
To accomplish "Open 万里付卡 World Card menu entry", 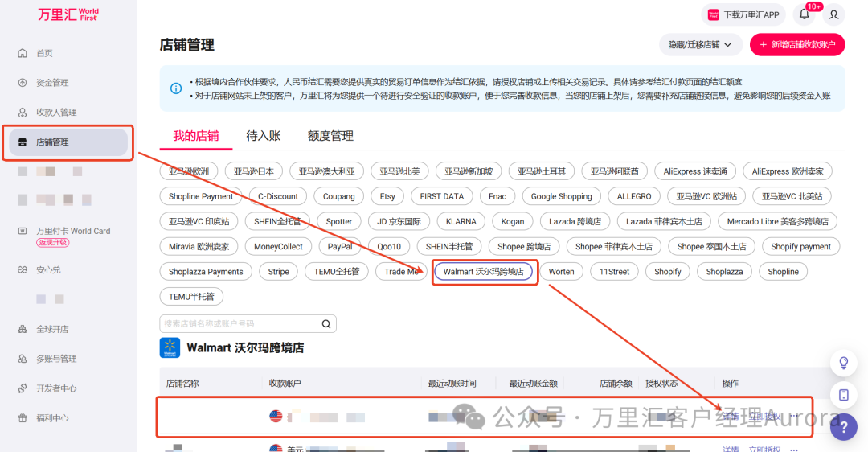I will click(73, 231).
